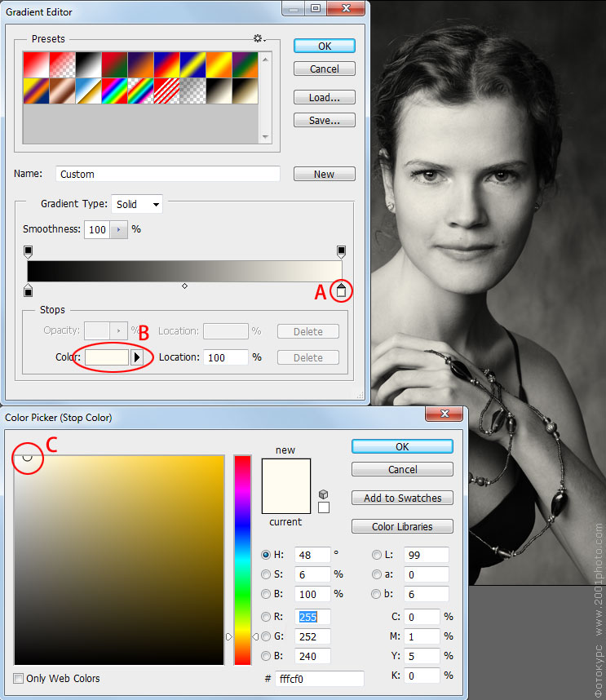Click the Smoothness value field
Viewport: 606px width, 700px height.
pos(97,229)
